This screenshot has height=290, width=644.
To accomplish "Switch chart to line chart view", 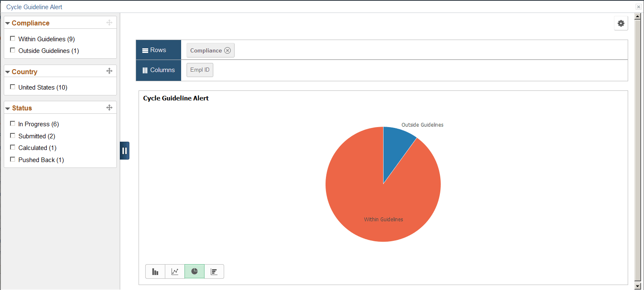I will tap(174, 271).
